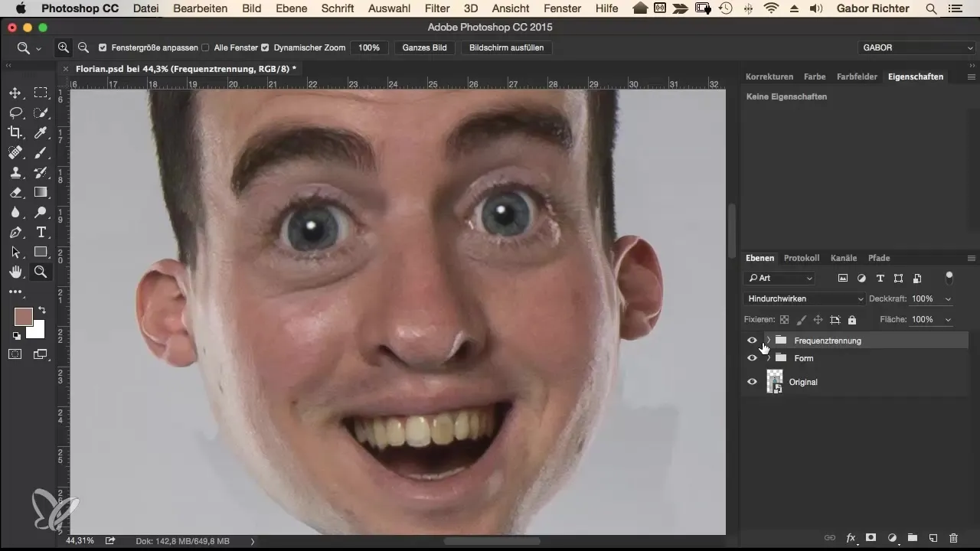Open the Filter menu
This screenshot has height=551, width=980.
(437, 9)
